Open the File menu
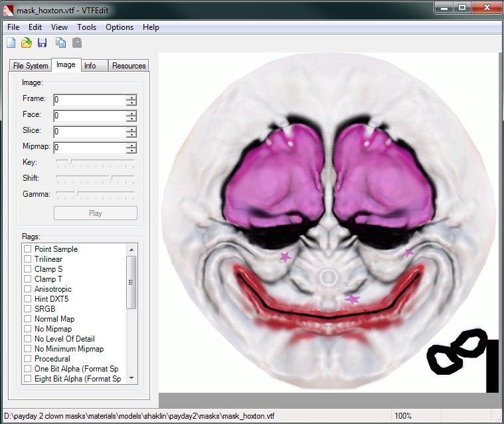The height and width of the screenshot is (424, 504). [x=13, y=27]
